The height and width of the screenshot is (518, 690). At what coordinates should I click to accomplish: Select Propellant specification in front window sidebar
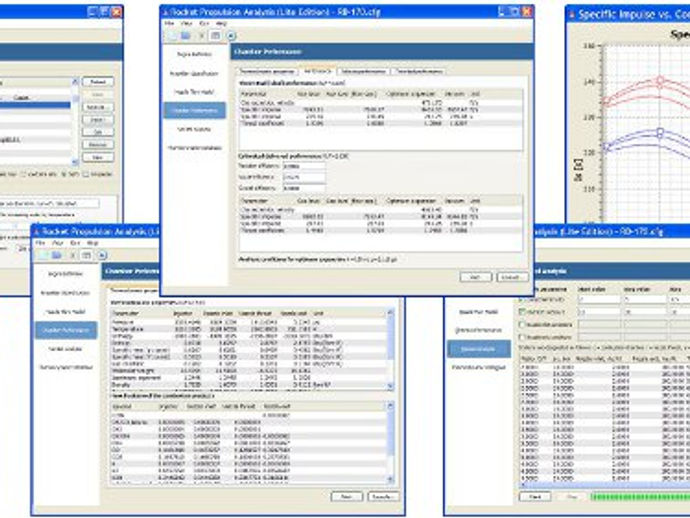pos(195,73)
